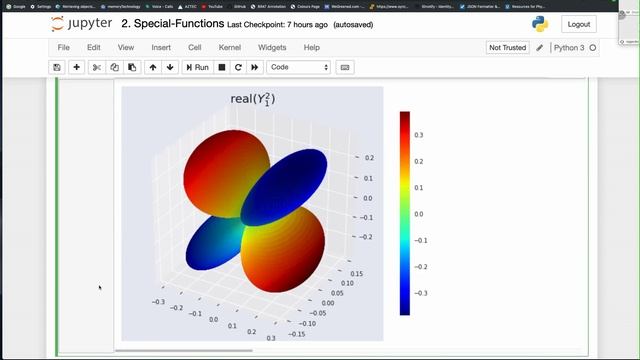Click the output's horizontal scrollbar

pos(184,350)
